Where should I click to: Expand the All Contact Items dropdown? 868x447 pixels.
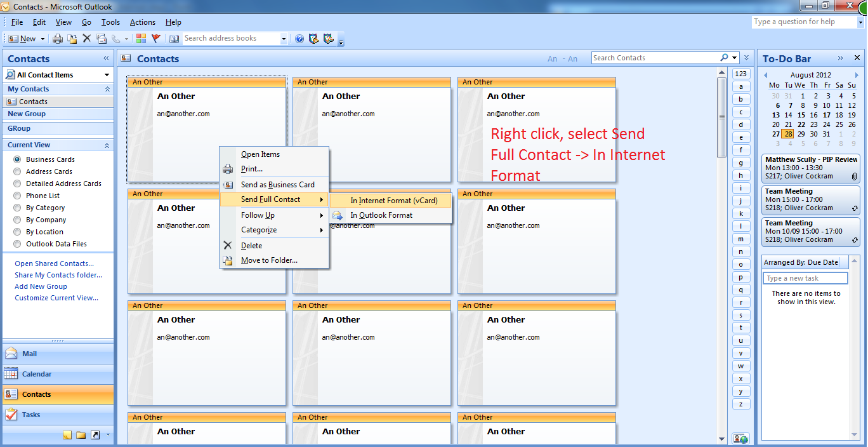pyautogui.click(x=107, y=75)
